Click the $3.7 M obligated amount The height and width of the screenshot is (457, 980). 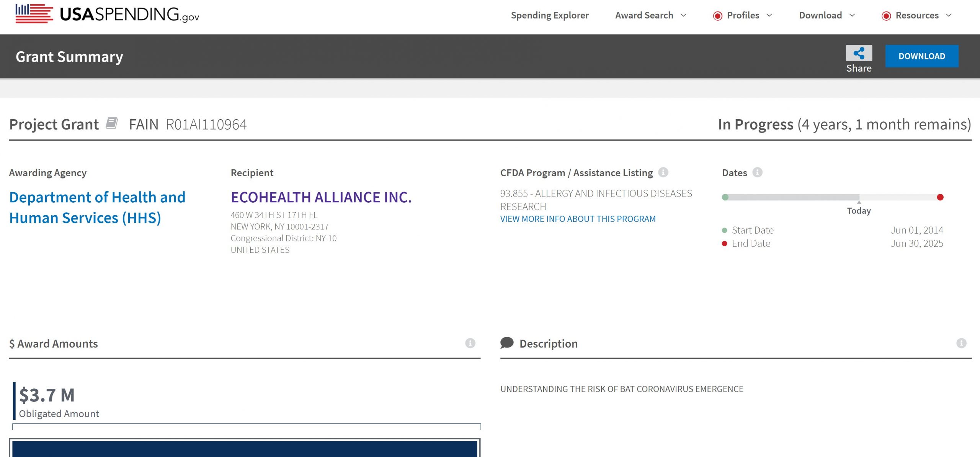(x=47, y=395)
